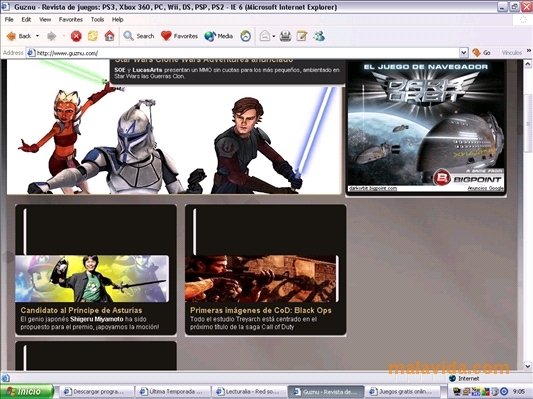Expand the Back button history dropdown arrow
Viewport: 533px width, 399px height.
click(x=37, y=36)
